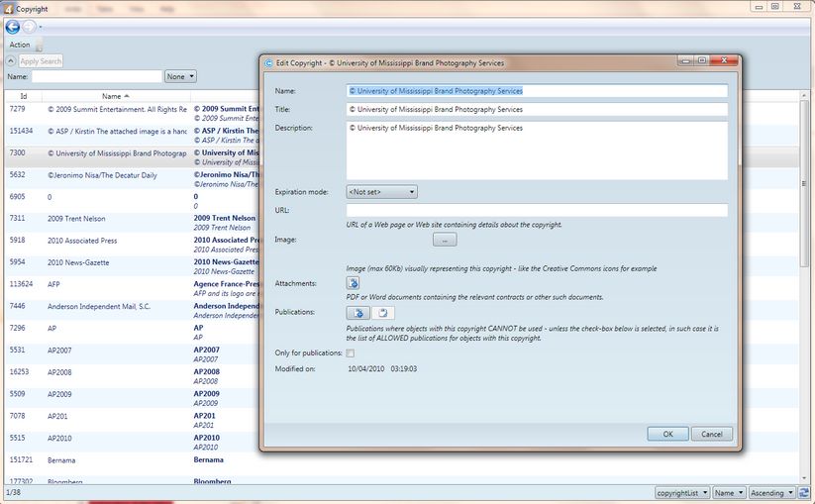
Task: Sort list by the Name column header
Action: point(116,96)
